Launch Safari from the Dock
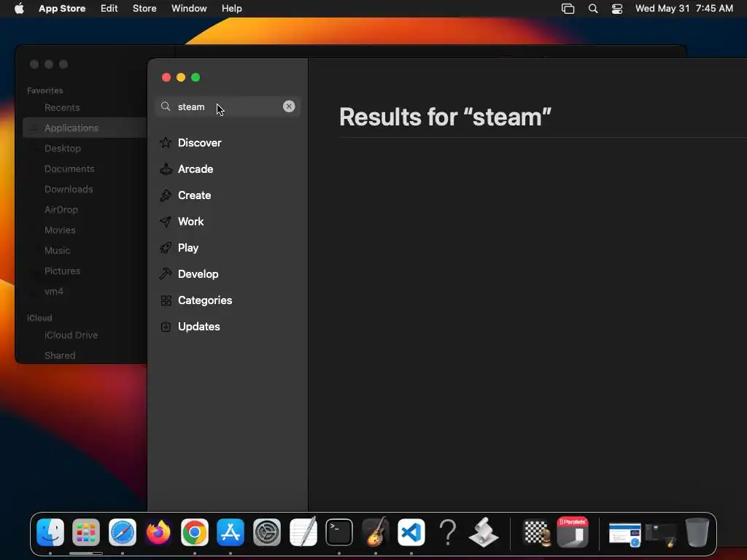Image resolution: width=747 pixels, height=560 pixels. [x=123, y=532]
